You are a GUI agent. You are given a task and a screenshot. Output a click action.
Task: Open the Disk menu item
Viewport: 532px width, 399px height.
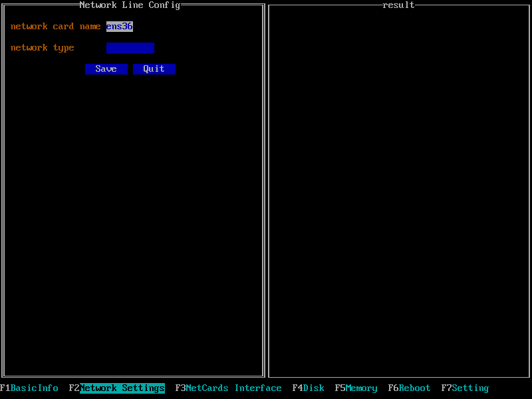314,388
